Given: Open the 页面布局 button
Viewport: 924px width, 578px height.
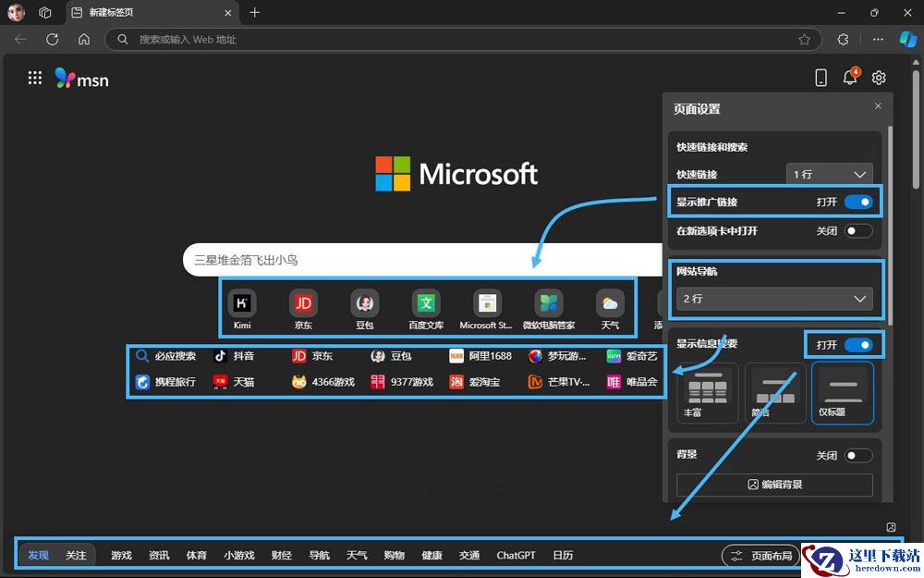Looking at the screenshot, I should point(760,556).
